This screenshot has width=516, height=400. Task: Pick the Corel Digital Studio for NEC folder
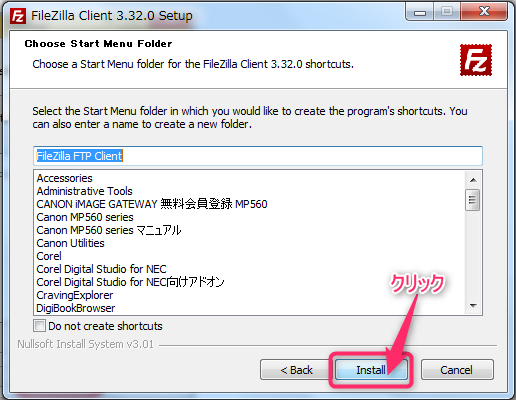101,269
